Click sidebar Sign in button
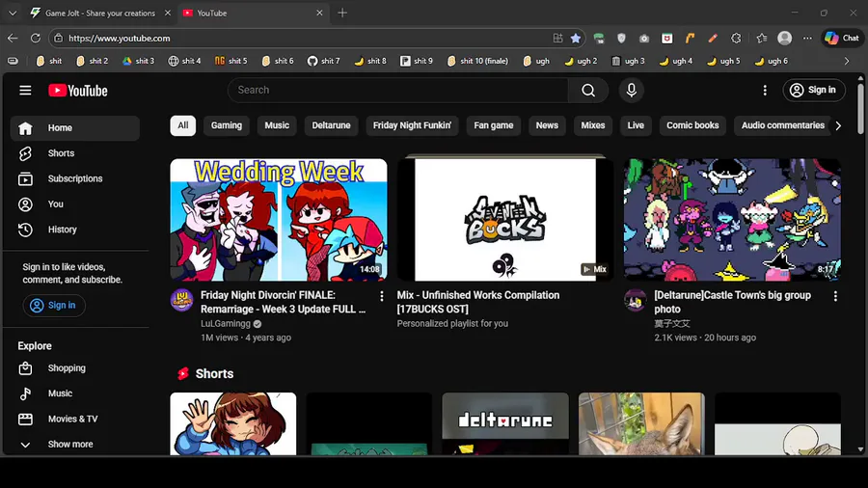The image size is (868, 488). (54, 306)
